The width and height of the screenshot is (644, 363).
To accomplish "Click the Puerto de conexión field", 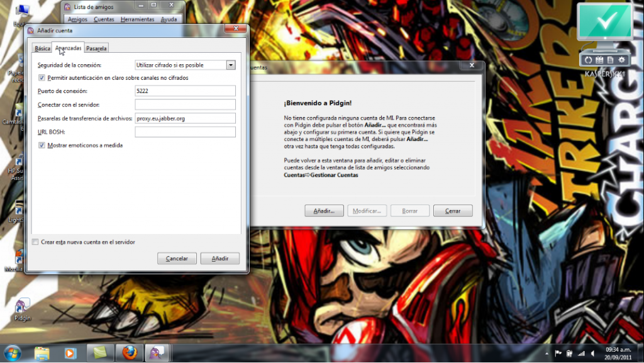I will pos(186,91).
